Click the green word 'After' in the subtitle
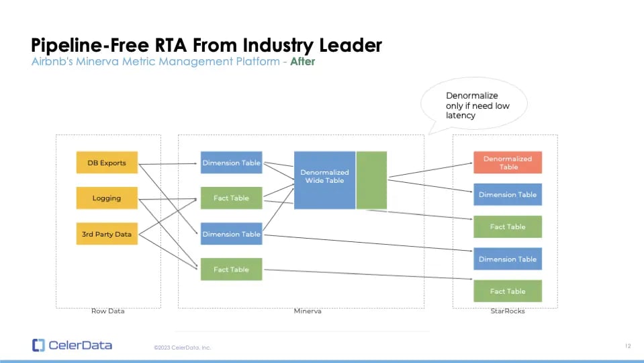644x363 pixels. pyautogui.click(x=303, y=62)
